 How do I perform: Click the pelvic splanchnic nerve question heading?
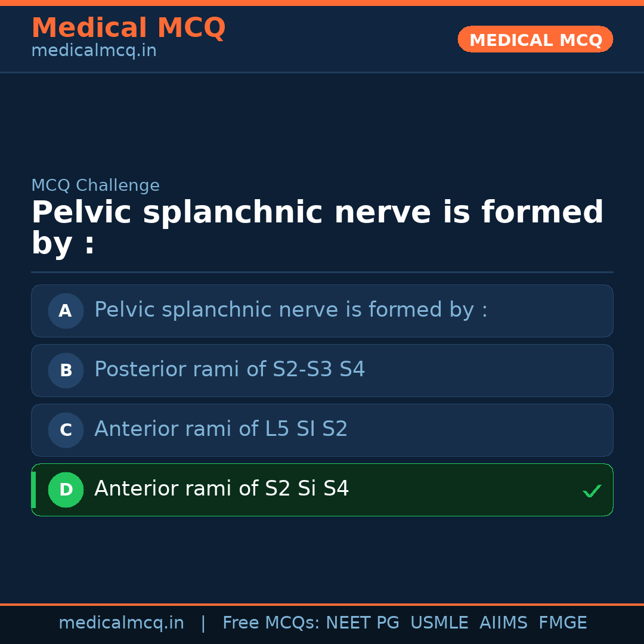coord(317,228)
